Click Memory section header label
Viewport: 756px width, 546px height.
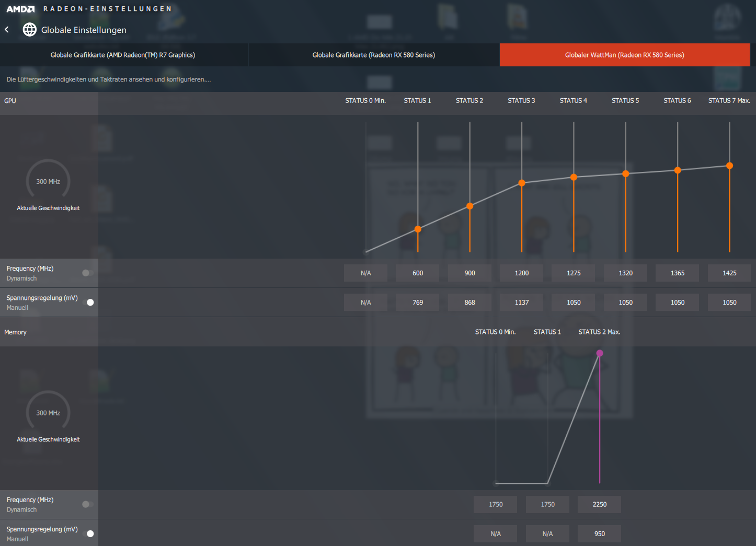pyautogui.click(x=15, y=332)
